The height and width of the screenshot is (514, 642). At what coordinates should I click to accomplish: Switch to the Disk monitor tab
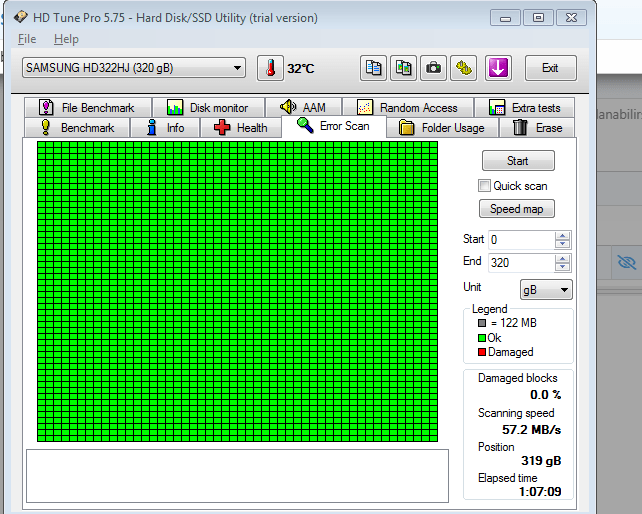pos(208,108)
